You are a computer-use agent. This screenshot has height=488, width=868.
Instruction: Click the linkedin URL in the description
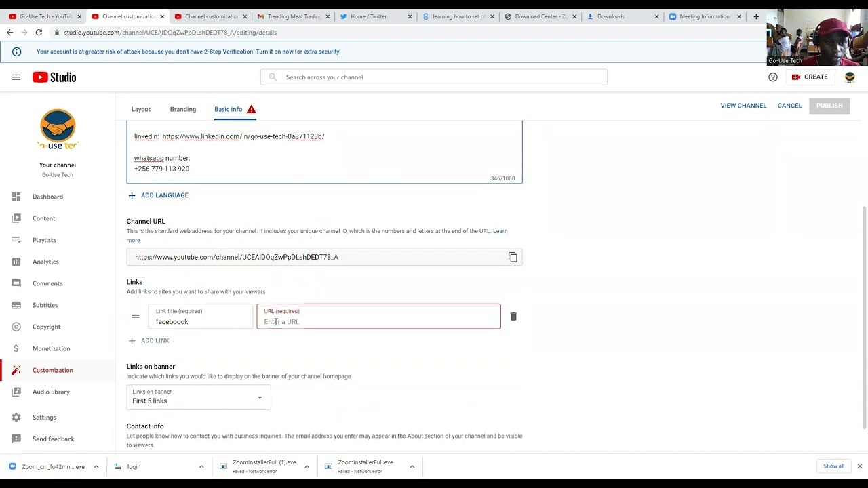tap(243, 136)
